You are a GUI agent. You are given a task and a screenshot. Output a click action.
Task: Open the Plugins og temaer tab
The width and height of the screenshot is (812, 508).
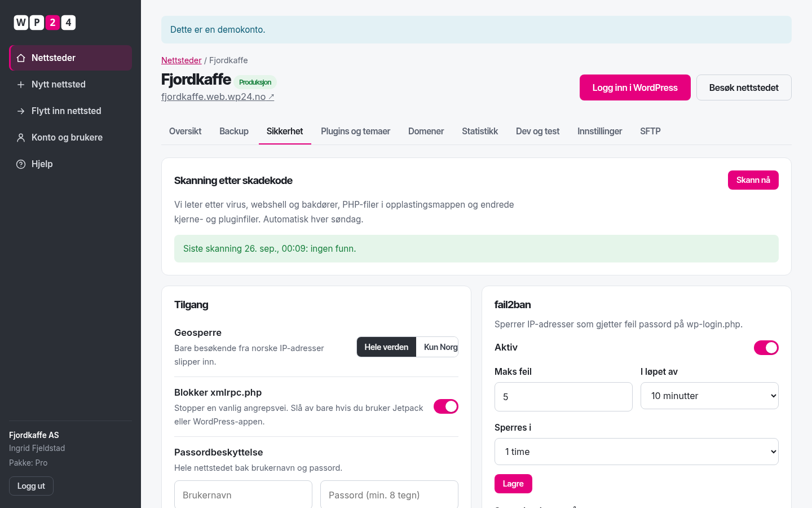coord(355,131)
